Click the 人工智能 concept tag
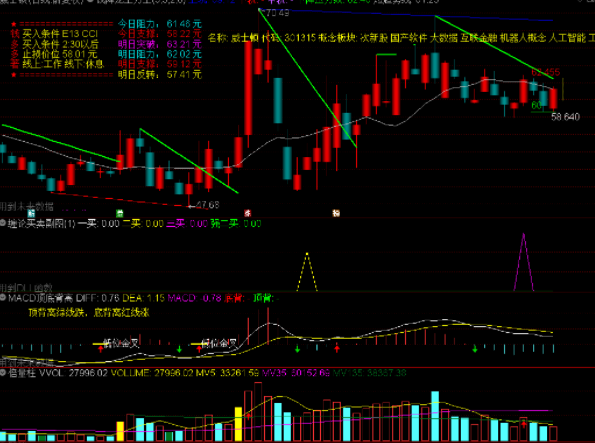This screenshot has height=443, width=595. coord(567,38)
